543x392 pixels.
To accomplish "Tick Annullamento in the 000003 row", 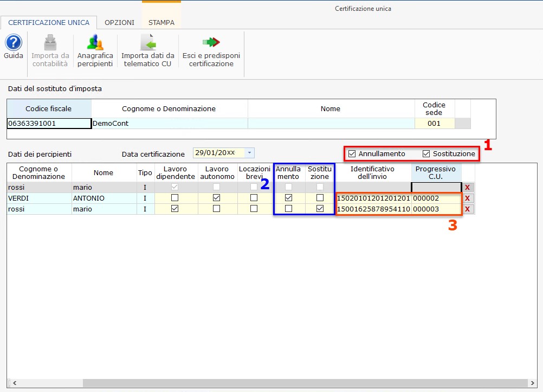I will [x=288, y=209].
